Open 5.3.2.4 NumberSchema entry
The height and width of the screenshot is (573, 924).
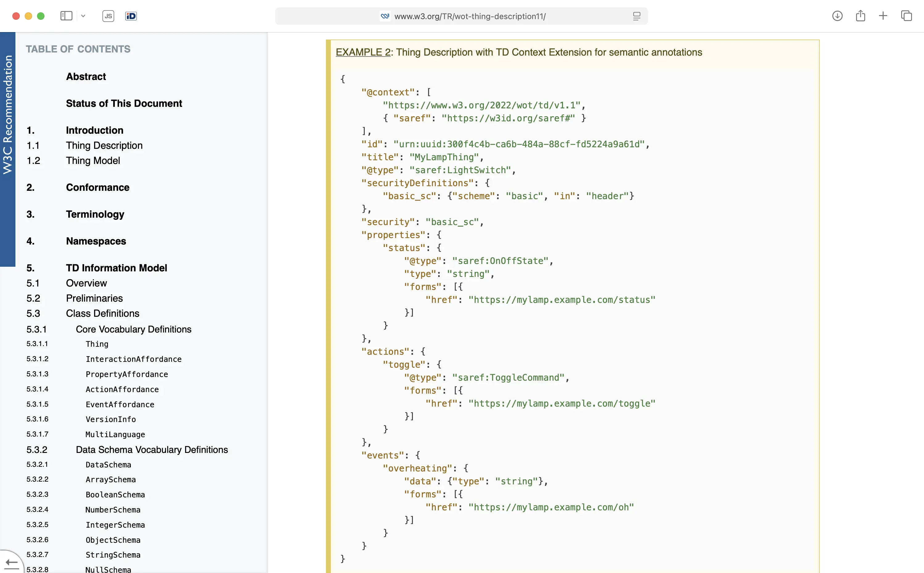113,510
